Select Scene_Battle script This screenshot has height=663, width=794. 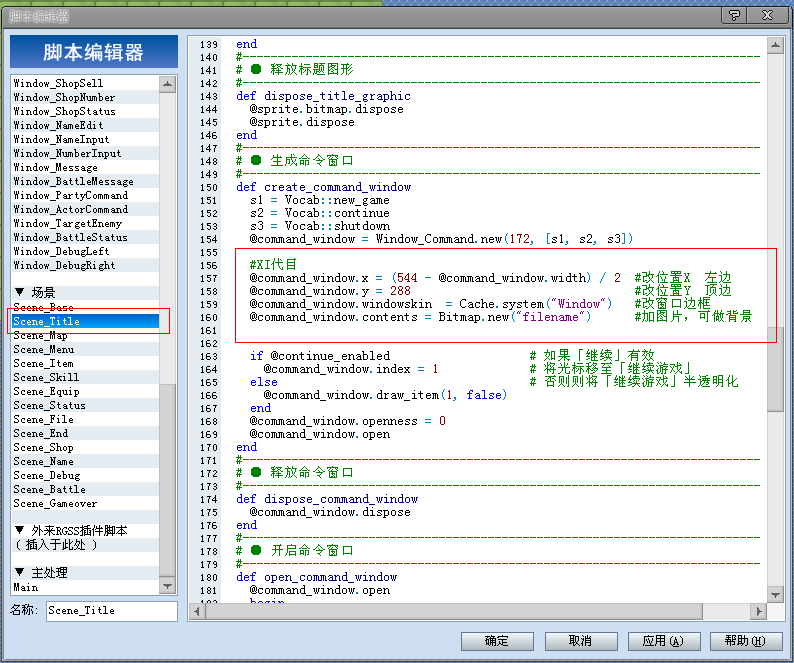click(x=85, y=490)
